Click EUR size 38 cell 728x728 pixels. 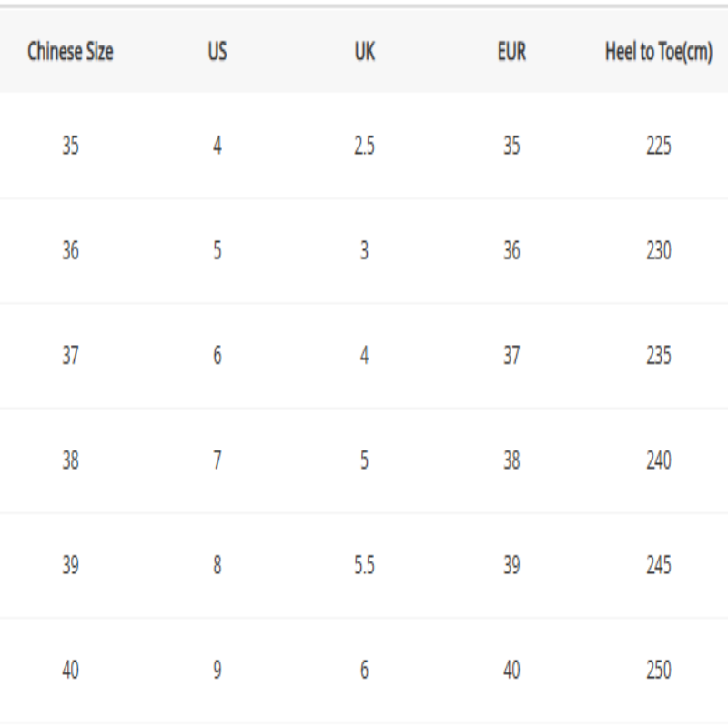[511, 460]
